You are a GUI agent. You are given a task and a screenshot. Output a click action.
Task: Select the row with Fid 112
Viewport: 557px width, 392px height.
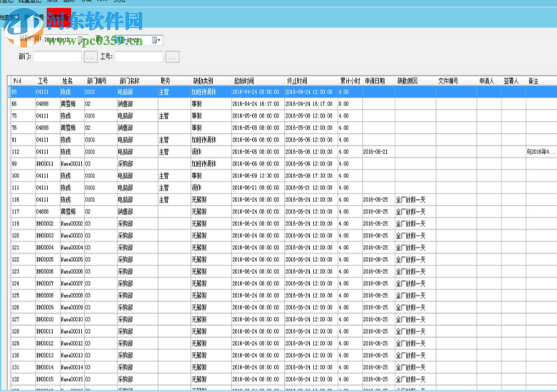(x=283, y=152)
